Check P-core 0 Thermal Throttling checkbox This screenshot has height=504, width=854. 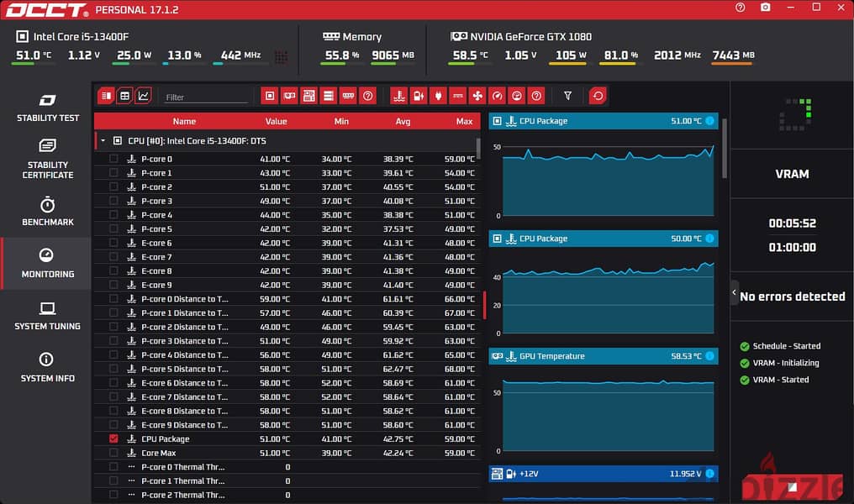click(113, 466)
